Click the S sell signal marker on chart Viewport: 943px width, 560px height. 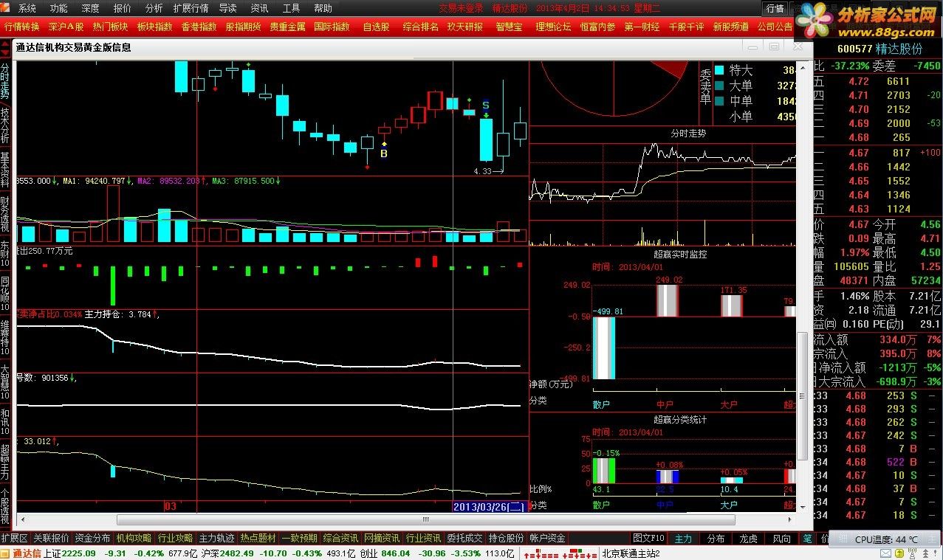point(486,106)
